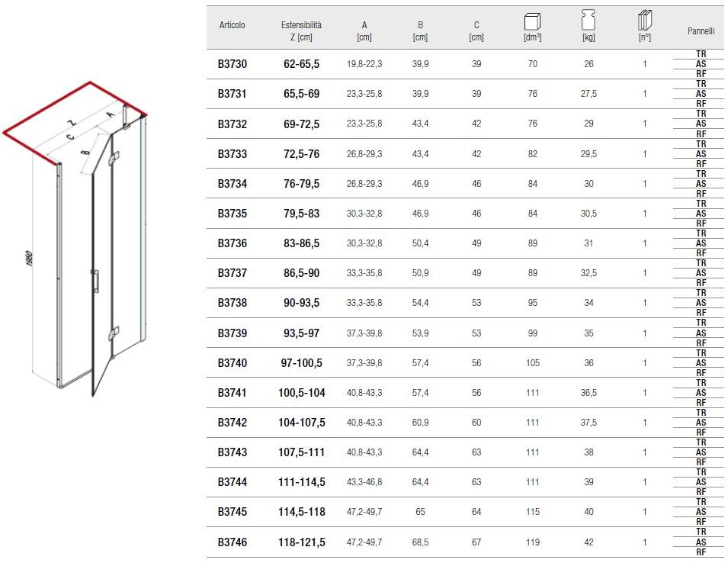This screenshot has width=728, height=563.
Task: Click the 42 kg weight value for B3746
Action: 588,542
